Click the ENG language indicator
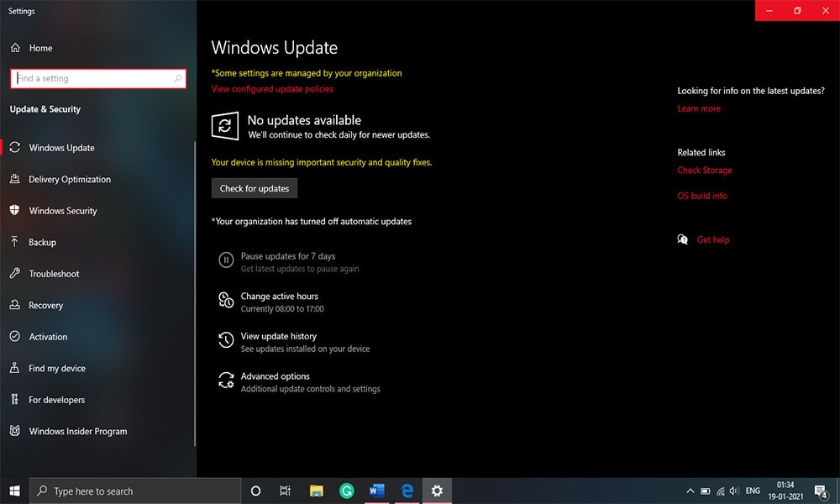 tap(753, 491)
